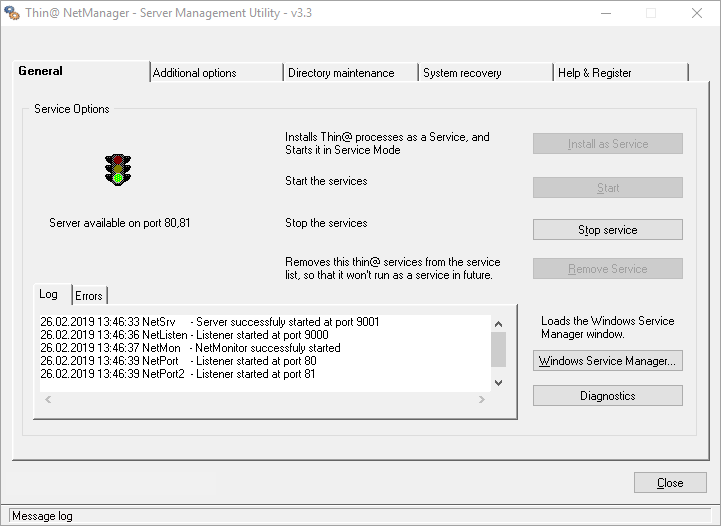Select log line 'NetListen - Listener started at port 9000'
Screen dimensions: 721x526
(184, 335)
